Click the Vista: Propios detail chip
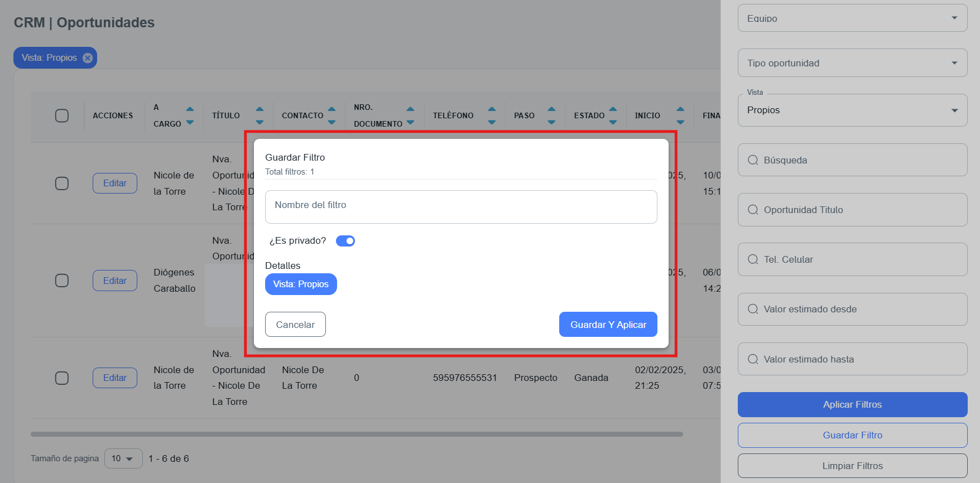This screenshot has width=980, height=483. (301, 284)
